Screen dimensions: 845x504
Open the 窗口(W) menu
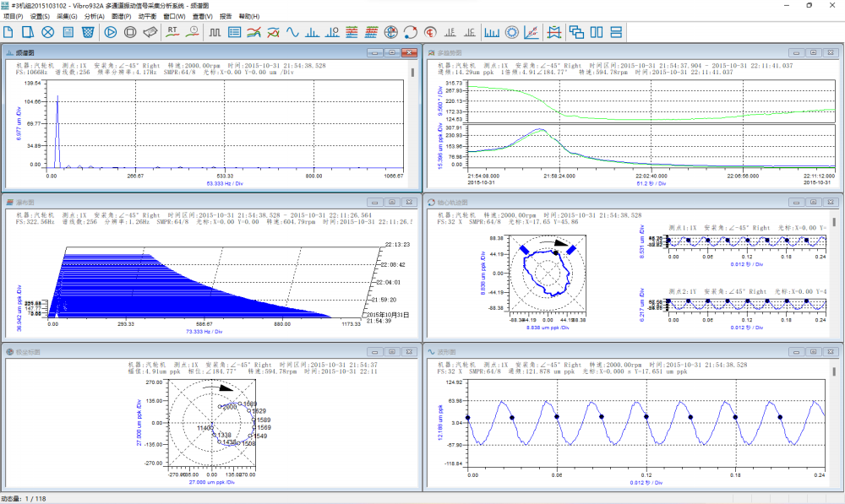click(x=174, y=17)
